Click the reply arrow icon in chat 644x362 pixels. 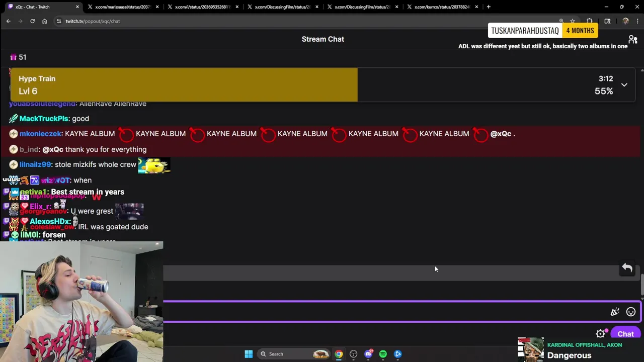click(627, 268)
